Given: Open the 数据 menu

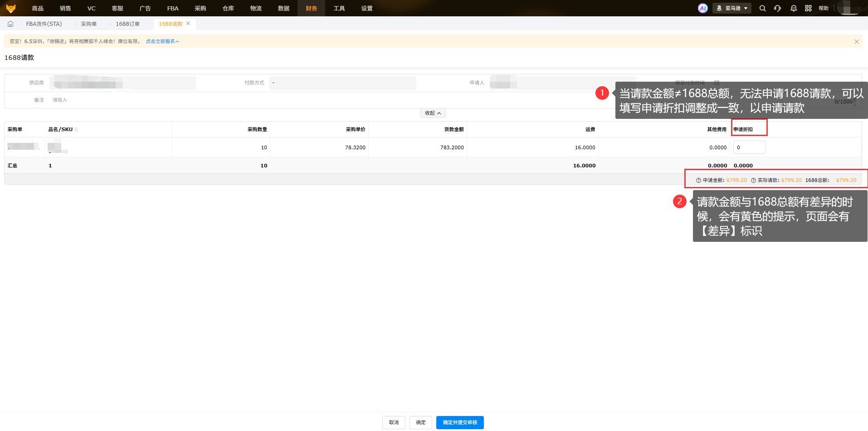Looking at the screenshot, I should [x=283, y=8].
